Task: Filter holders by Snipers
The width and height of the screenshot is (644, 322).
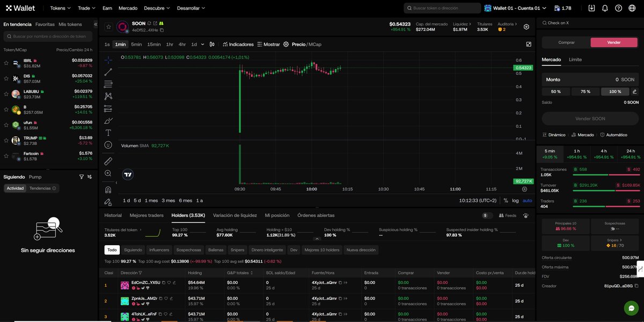Action: coord(237,250)
